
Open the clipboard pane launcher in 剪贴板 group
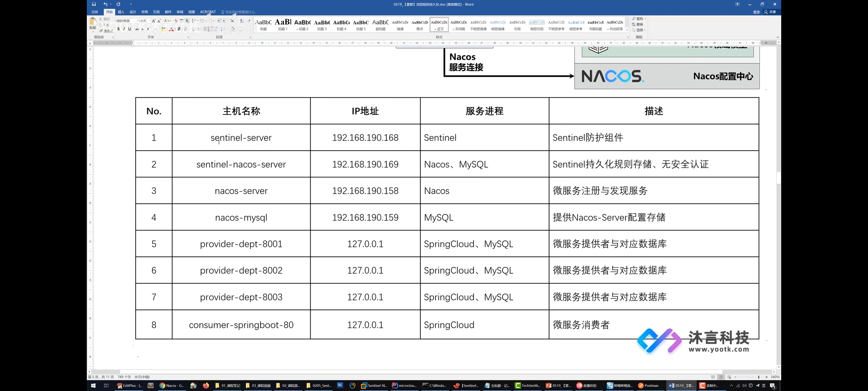[x=113, y=37]
